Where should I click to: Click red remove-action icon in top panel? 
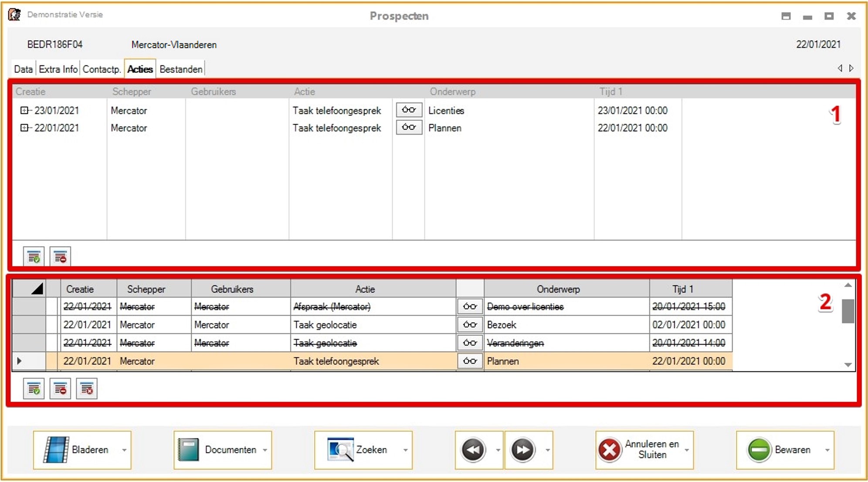click(60, 257)
